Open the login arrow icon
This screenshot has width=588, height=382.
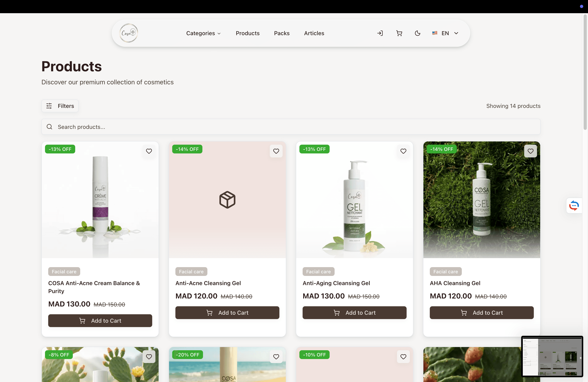380,33
